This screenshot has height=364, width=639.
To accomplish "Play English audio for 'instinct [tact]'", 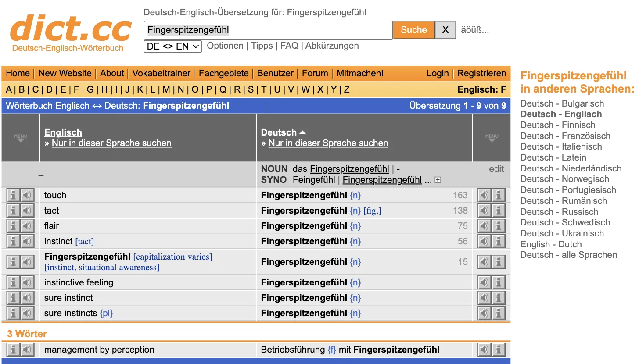I will point(27,241).
